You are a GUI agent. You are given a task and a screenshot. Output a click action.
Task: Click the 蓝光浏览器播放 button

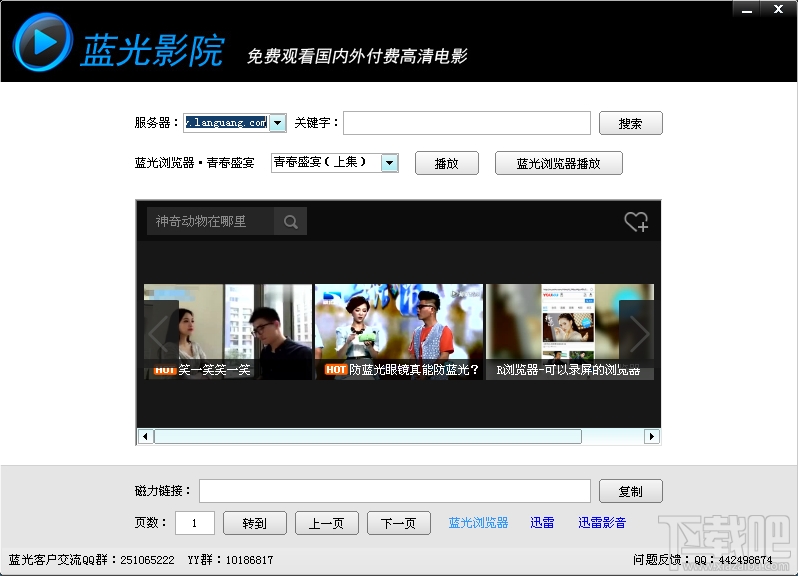point(558,163)
